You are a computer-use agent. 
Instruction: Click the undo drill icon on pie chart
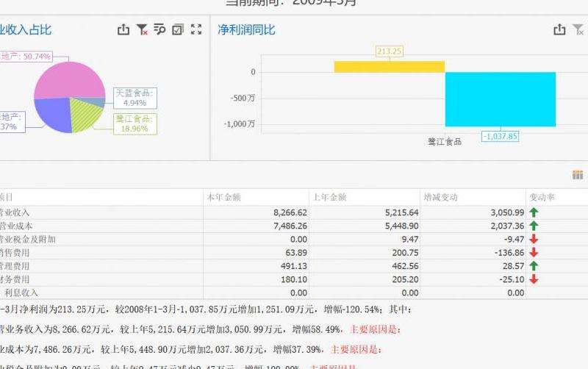tap(159, 30)
